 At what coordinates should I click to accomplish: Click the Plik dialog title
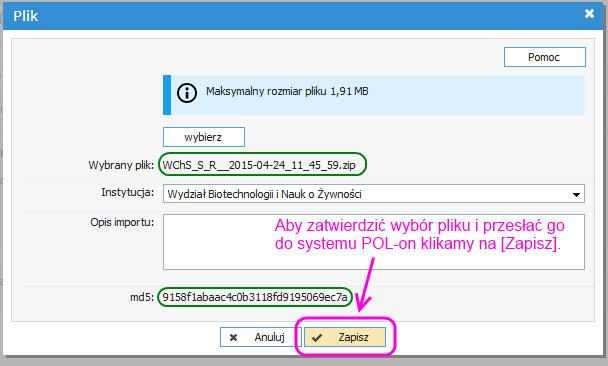pyautogui.click(x=26, y=16)
